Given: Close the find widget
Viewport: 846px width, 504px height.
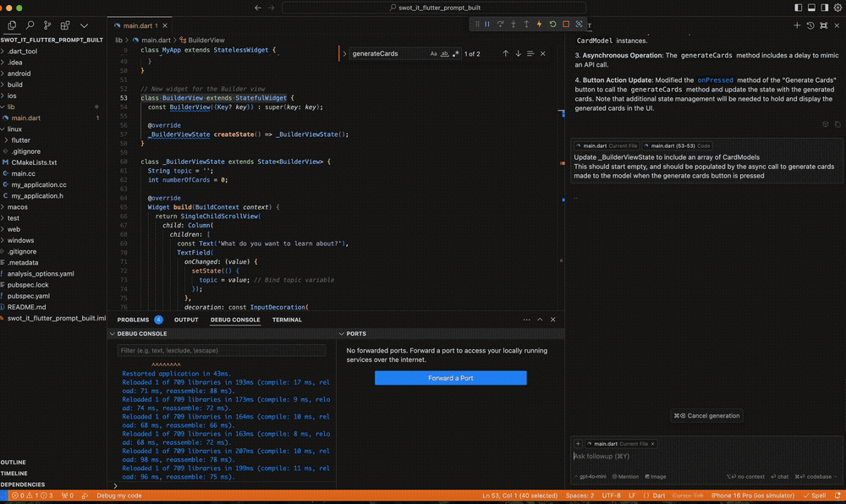Looking at the screenshot, I should coord(543,53).
